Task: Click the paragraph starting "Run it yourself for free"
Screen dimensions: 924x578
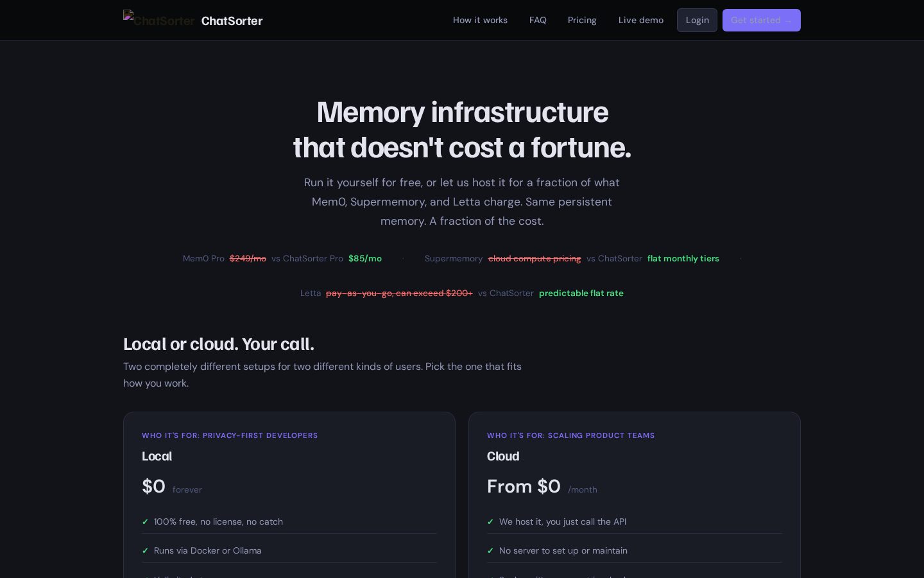Action: [462, 202]
